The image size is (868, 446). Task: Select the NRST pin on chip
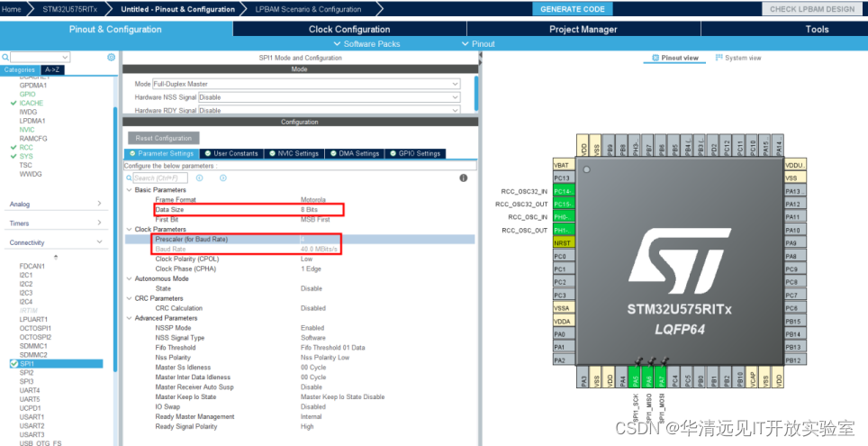pos(564,242)
